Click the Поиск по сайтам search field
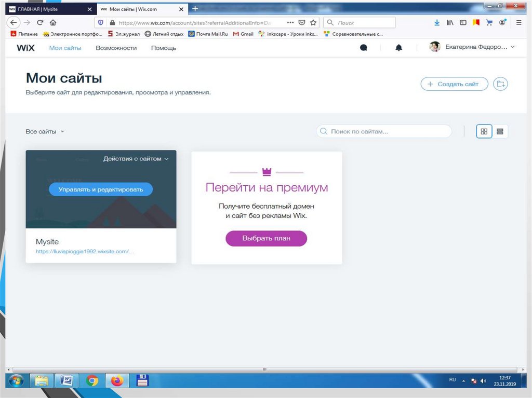532x398 pixels. tap(384, 131)
